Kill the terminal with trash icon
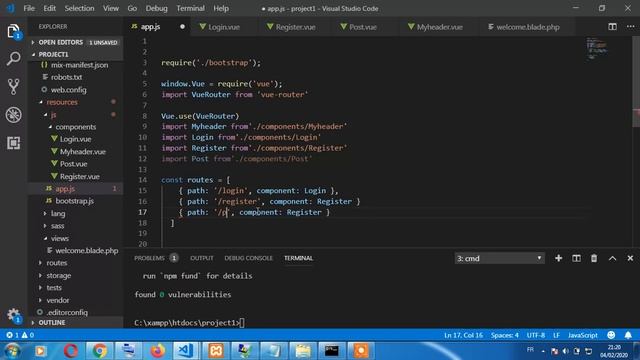This screenshot has width=640, height=360. pyautogui.click(x=594, y=258)
